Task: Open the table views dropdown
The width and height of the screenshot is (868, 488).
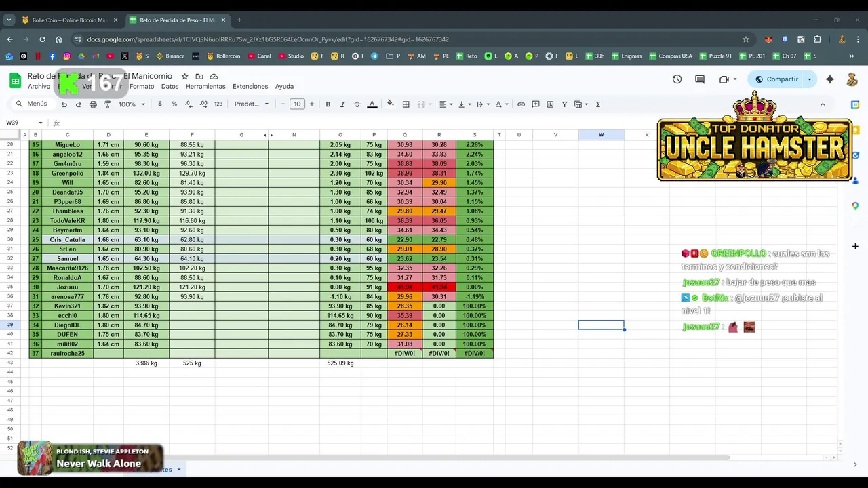Action: pos(581,104)
